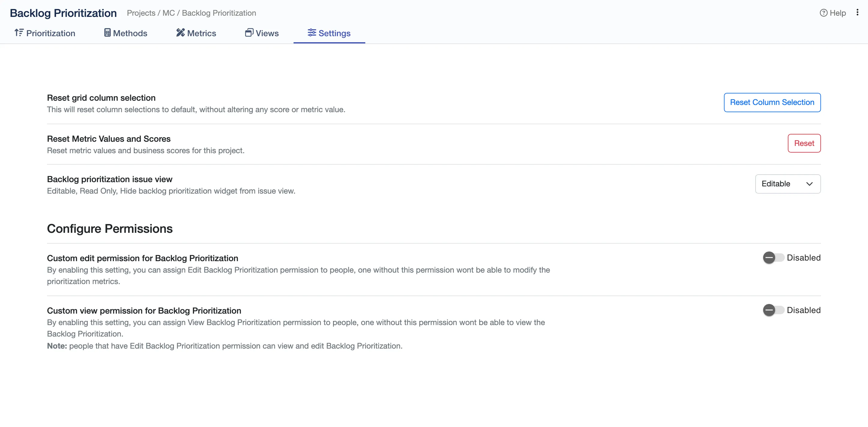Click 'Custom view permission for Backlog Prioritization' heading
This screenshot has height=427, width=868.
144,311
